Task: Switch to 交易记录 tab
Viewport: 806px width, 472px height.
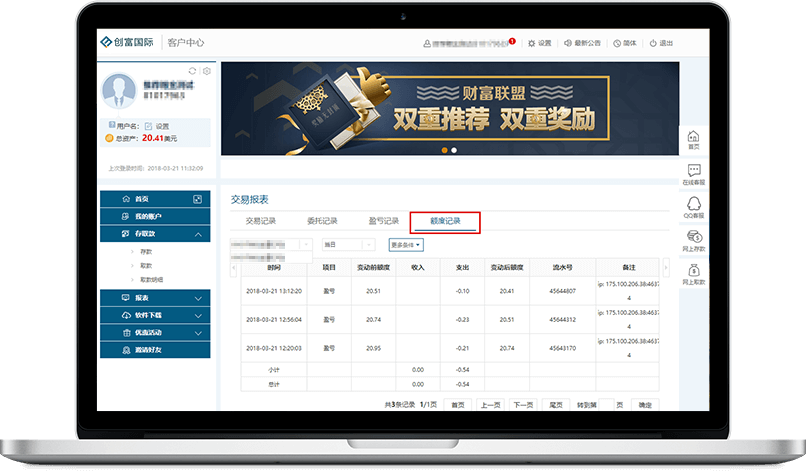Action: pos(261,221)
